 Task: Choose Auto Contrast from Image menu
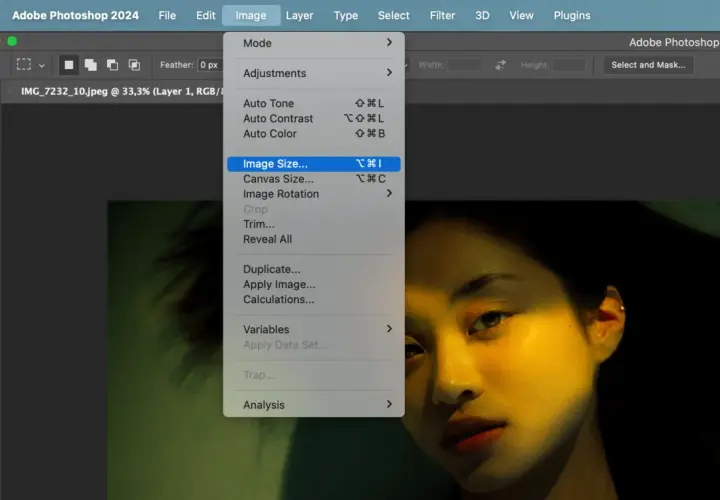[314, 118]
